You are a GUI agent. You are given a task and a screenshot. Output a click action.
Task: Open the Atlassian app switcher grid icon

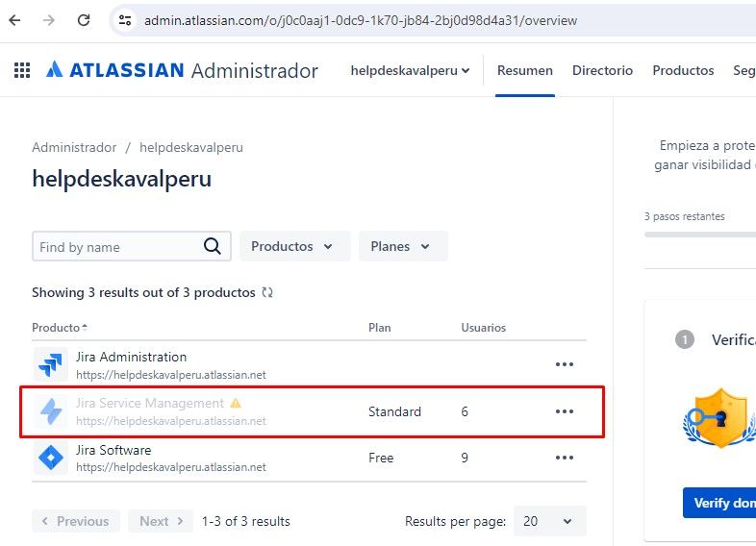point(22,70)
